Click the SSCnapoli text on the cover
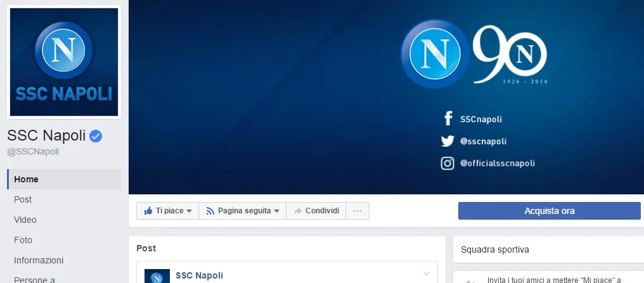This screenshot has height=283, width=644. (x=481, y=120)
